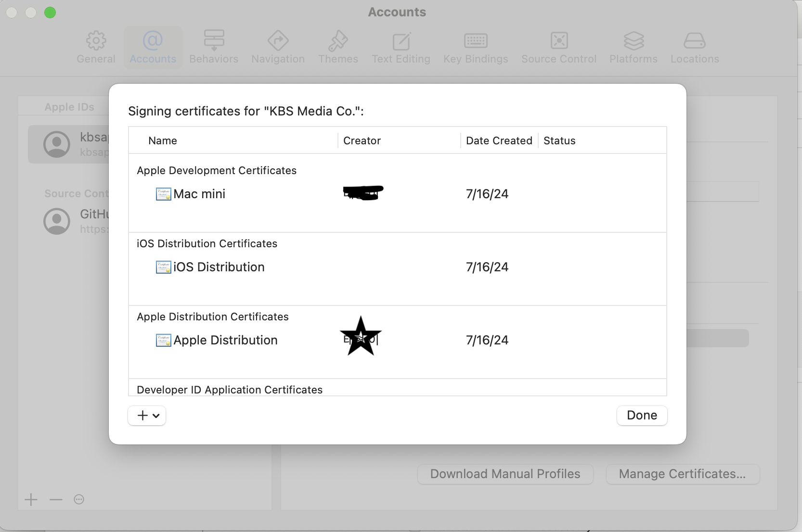Click the Source Control sidebar heading
The height and width of the screenshot is (532, 802).
(x=77, y=194)
